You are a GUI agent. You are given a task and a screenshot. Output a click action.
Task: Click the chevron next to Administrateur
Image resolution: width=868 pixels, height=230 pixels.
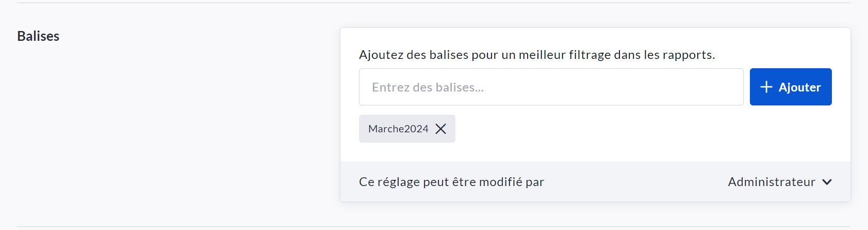(827, 182)
